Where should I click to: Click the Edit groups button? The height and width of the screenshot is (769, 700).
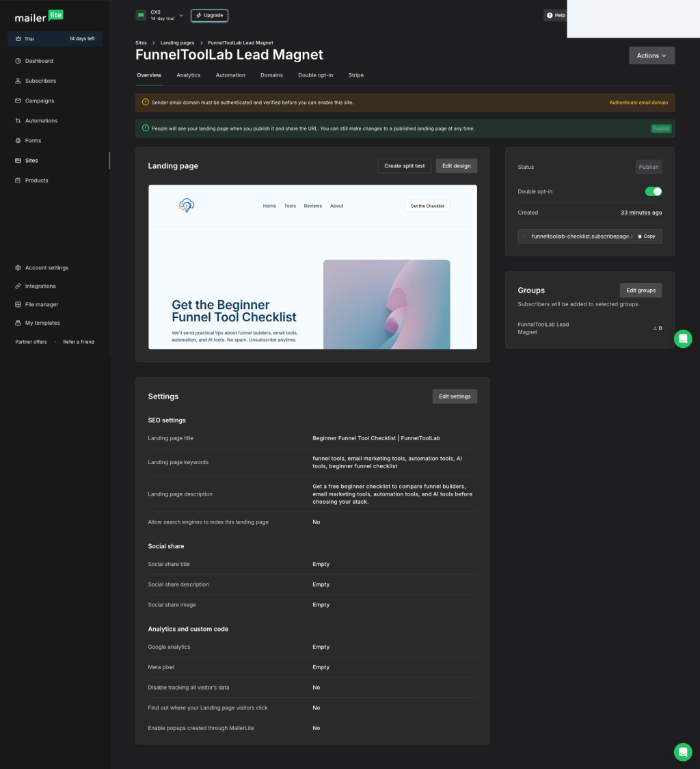coord(641,291)
